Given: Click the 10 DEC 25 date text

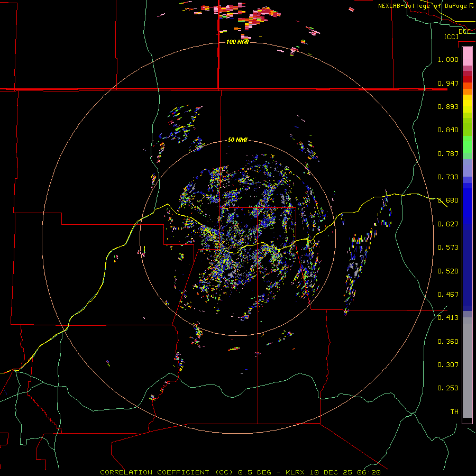Looking at the screenshot, I should point(331,472).
